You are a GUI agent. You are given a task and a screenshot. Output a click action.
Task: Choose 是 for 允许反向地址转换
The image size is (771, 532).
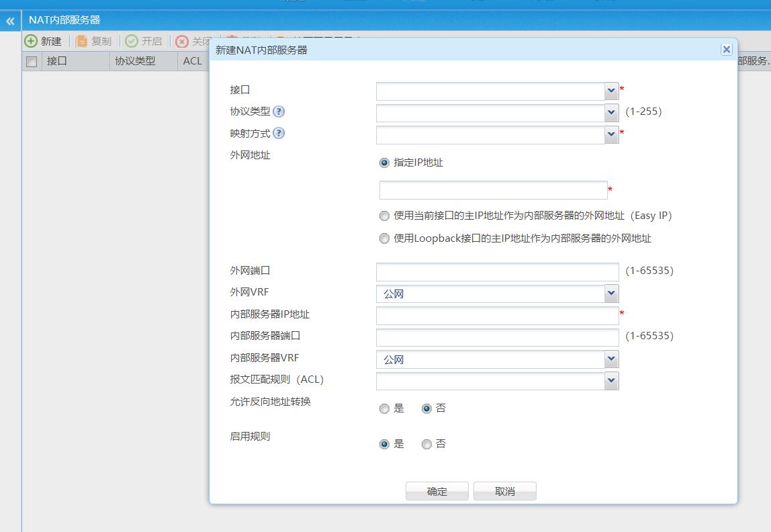(x=384, y=408)
